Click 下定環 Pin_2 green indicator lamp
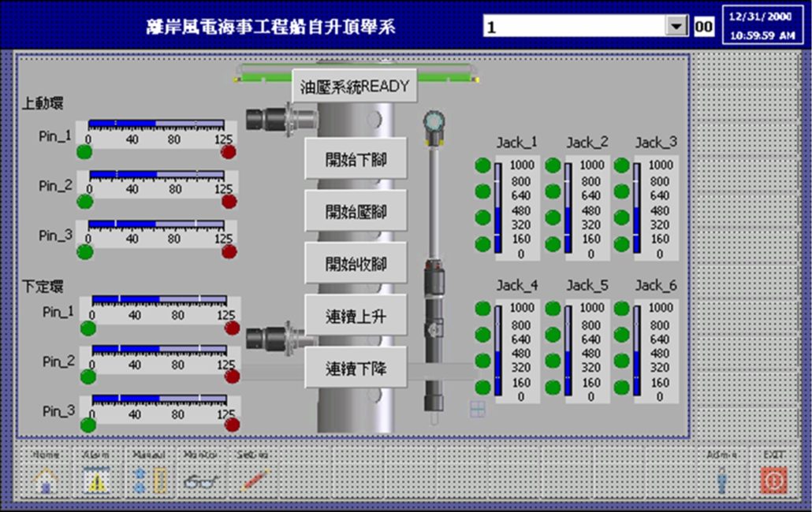 [x=88, y=377]
